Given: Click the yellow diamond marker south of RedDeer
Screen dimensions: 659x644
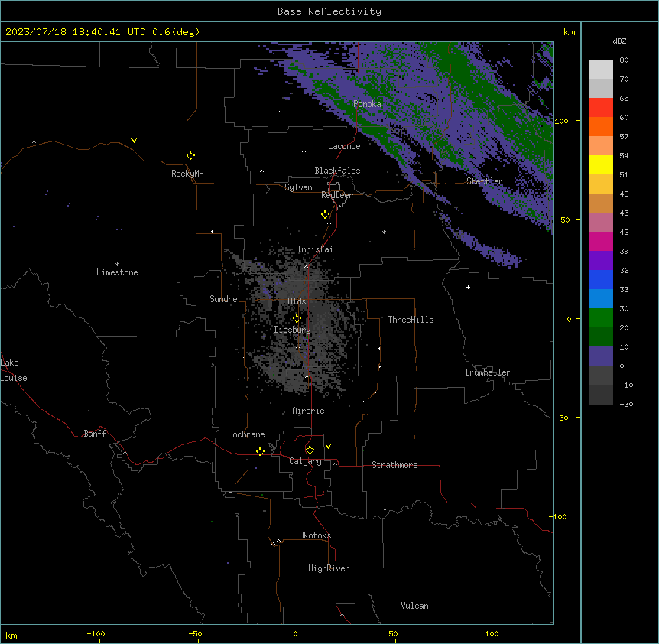Looking at the screenshot, I should (325, 215).
